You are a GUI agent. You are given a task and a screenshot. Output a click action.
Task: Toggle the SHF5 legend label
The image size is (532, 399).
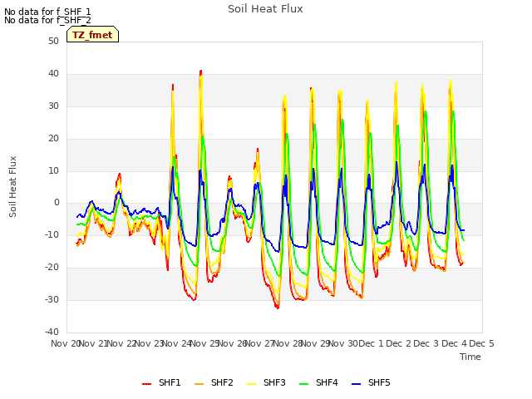(x=379, y=382)
